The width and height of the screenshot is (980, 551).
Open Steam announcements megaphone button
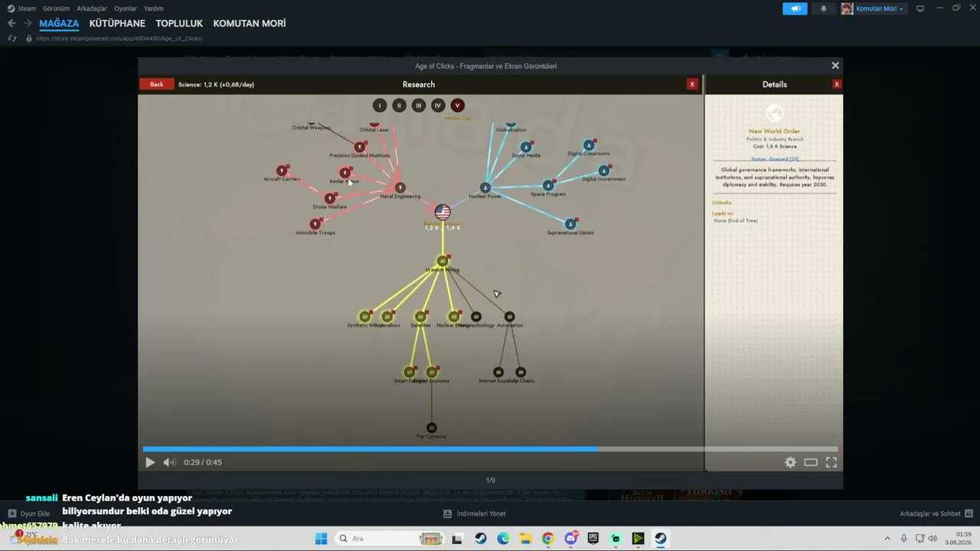pyautogui.click(x=795, y=8)
